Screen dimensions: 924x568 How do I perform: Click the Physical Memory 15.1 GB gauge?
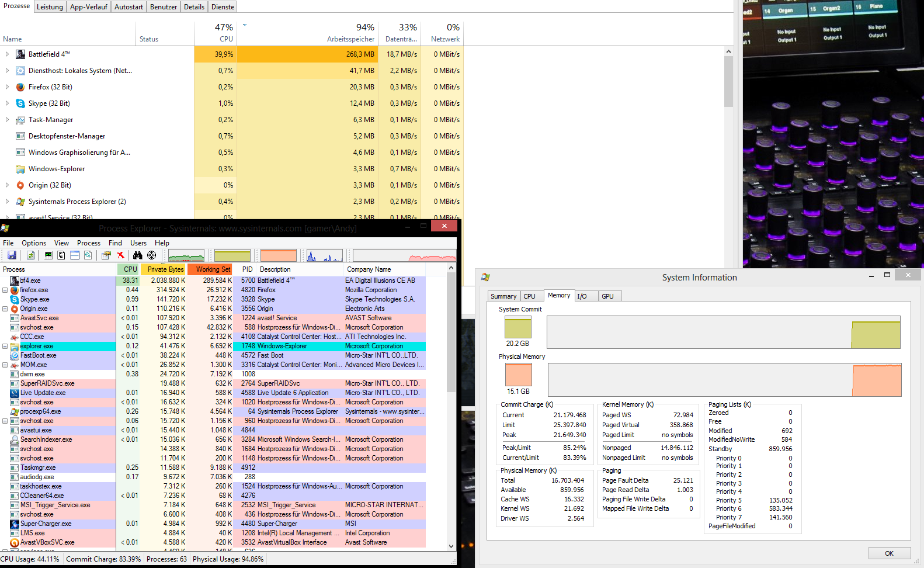pyautogui.click(x=518, y=374)
